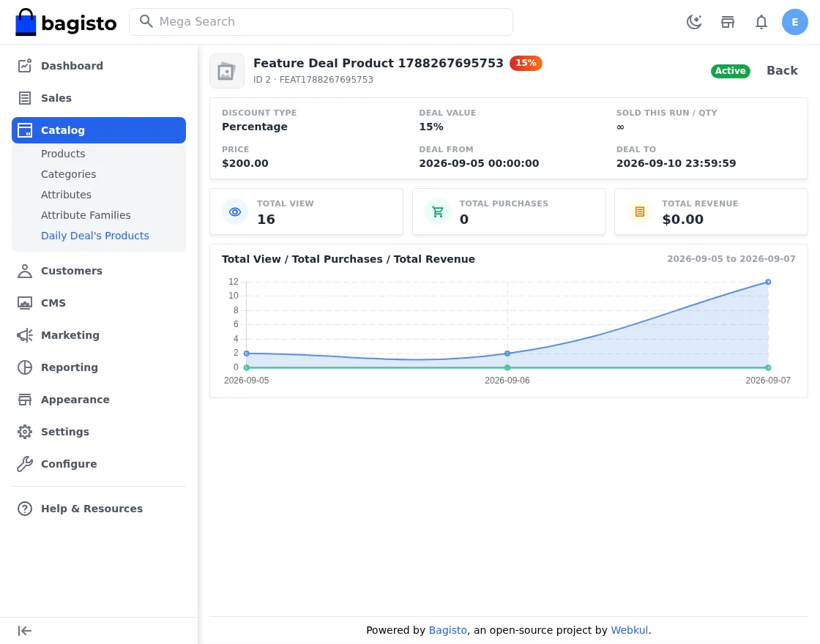Click the CMS monitor icon
Image resolution: width=820 pixels, height=644 pixels.
[x=25, y=303]
